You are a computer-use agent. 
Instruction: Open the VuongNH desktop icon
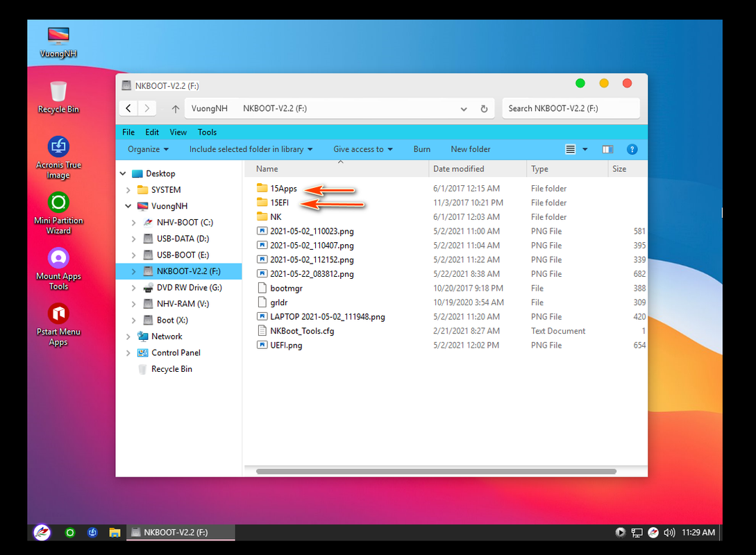[58, 42]
